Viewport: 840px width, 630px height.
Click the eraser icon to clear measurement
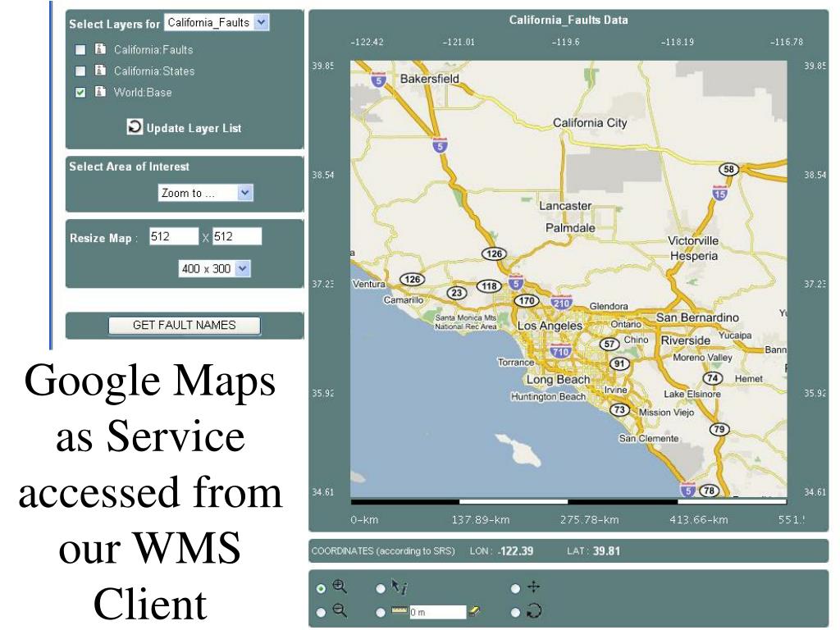474,610
